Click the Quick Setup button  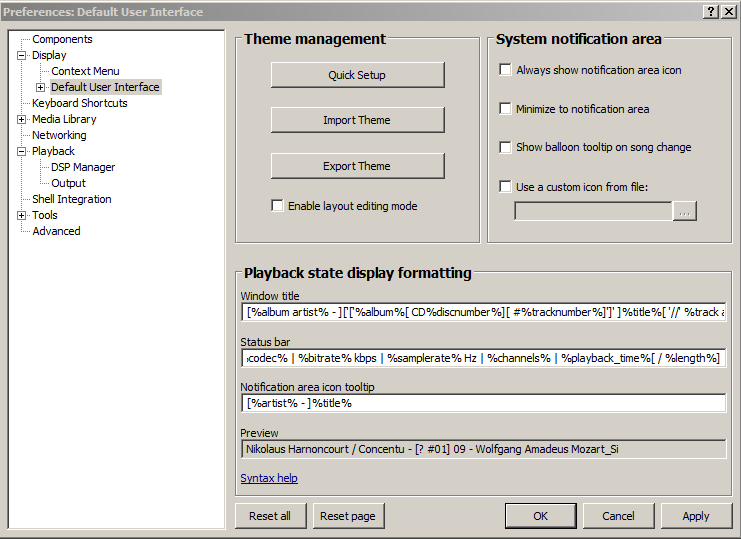click(357, 75)
